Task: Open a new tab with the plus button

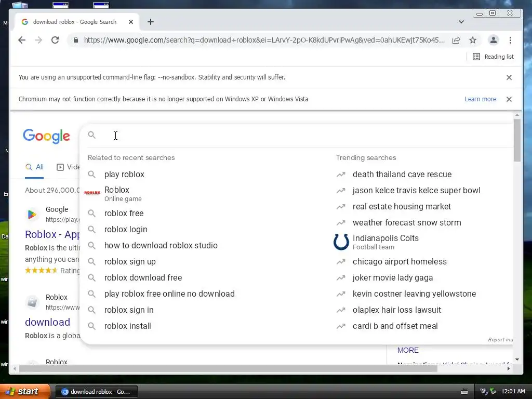Action: pyautogui.click(x=151, y=22)
